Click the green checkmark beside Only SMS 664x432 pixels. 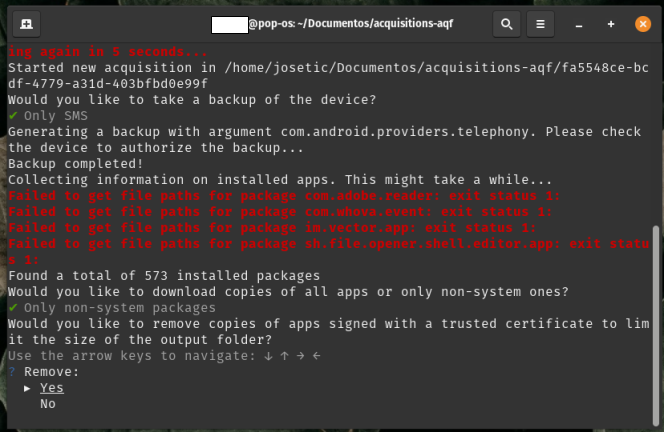pyautogui.click(x=12, y=116)
